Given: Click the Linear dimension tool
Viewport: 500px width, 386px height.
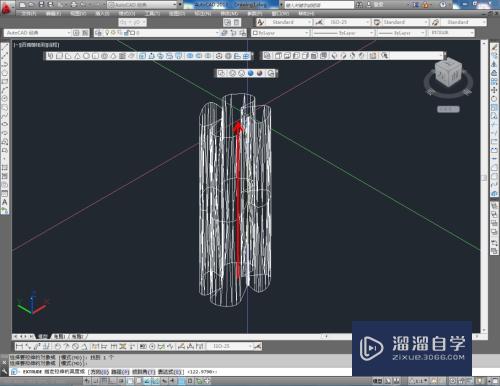Looking at the screenshot, I should pyautogui.click(x=20, y=347).
